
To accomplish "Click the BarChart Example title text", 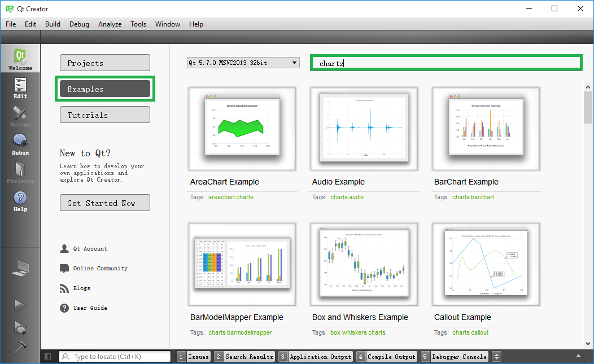I will [x=466, y=182].
